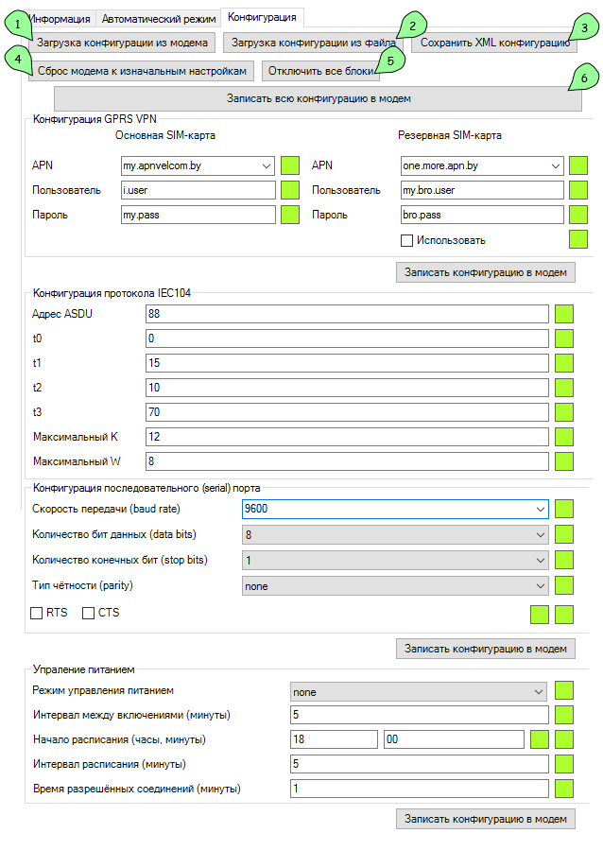Select the Конфигурация tab
Screen dimensions: 603x868
pos(262,17)
